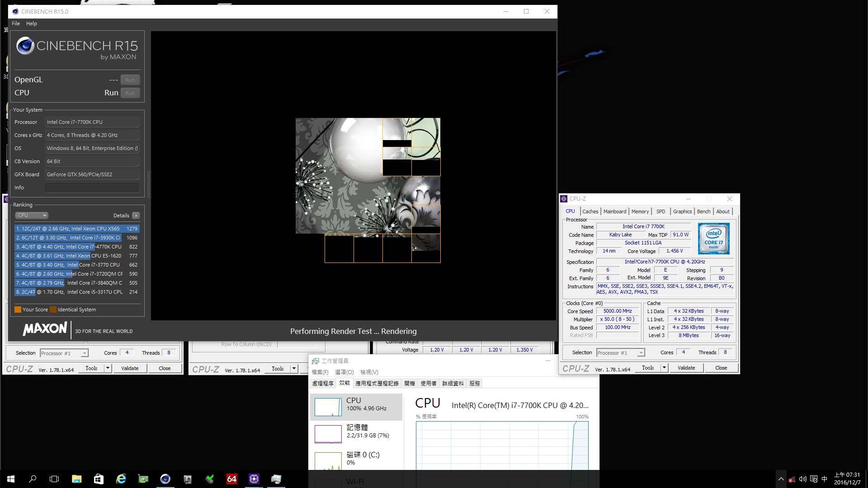Open the AIDA64 taskbar icon
The height and width of the screenshot is (488, 868).
pyautogui.click(x=231, y=479)
